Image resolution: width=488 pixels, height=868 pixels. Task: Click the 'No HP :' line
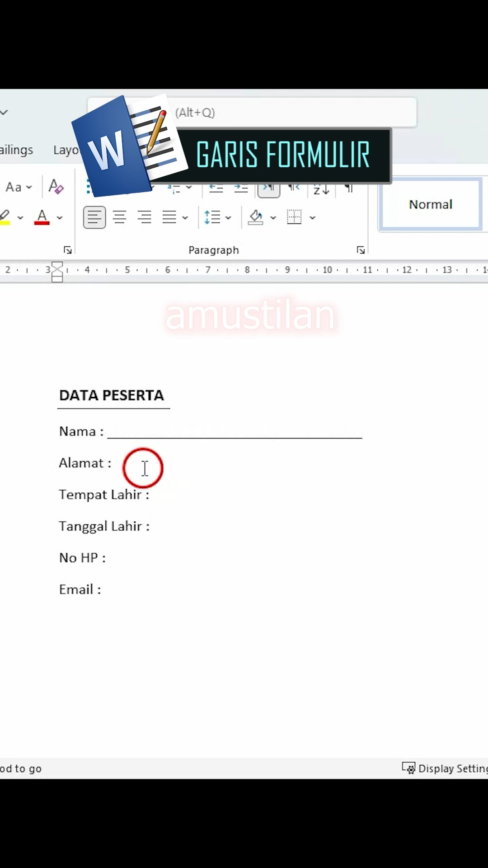point(82,558)
